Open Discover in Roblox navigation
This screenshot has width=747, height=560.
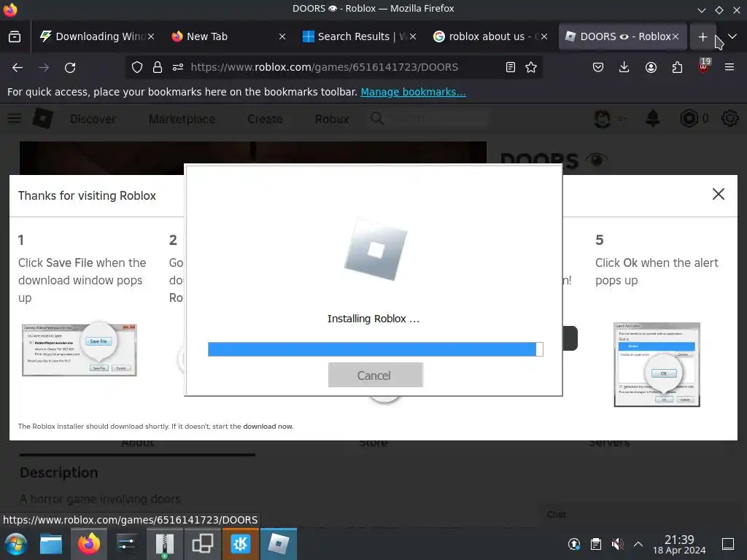[93, 119]
